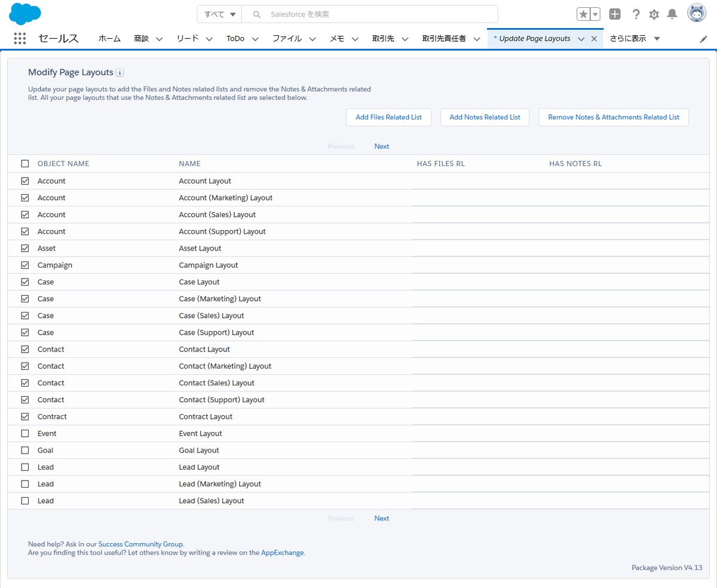Uncheck the Account Layout row checkbox
The image size is (717, 588).
coord(24,180)
